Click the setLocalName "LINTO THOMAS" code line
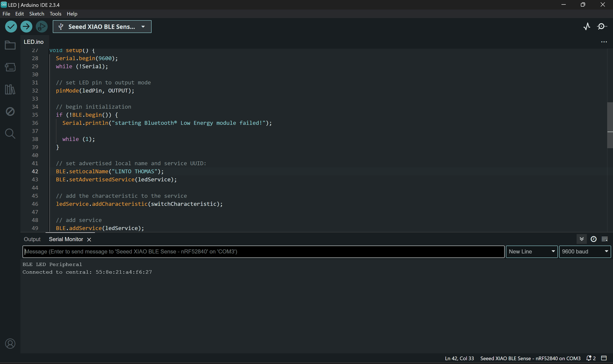613x364 pixels. (110, 171)
